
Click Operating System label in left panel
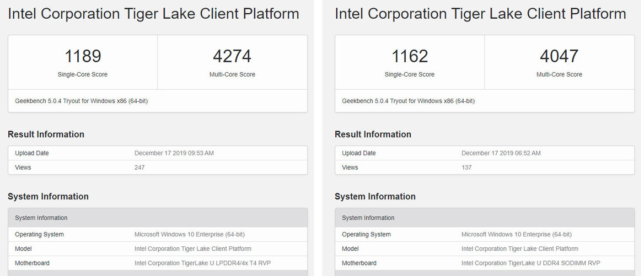40,235
